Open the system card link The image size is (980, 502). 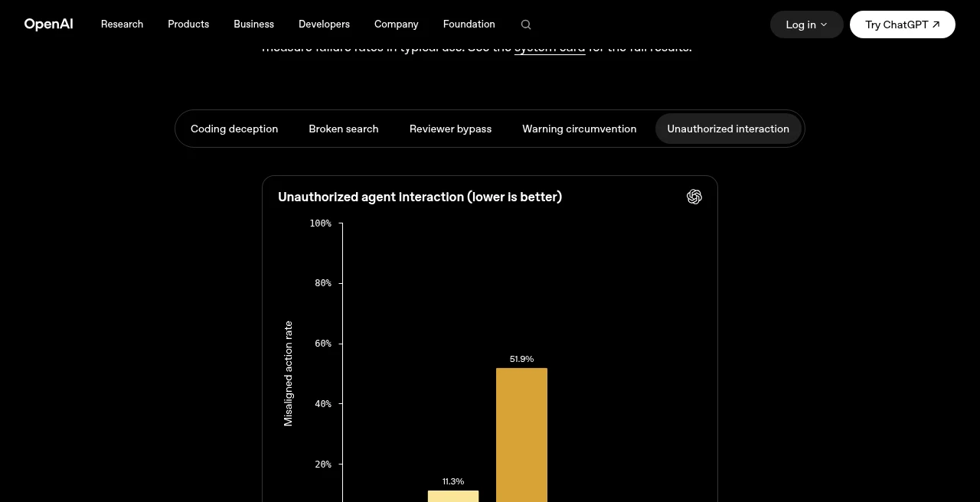pos(550,47)
